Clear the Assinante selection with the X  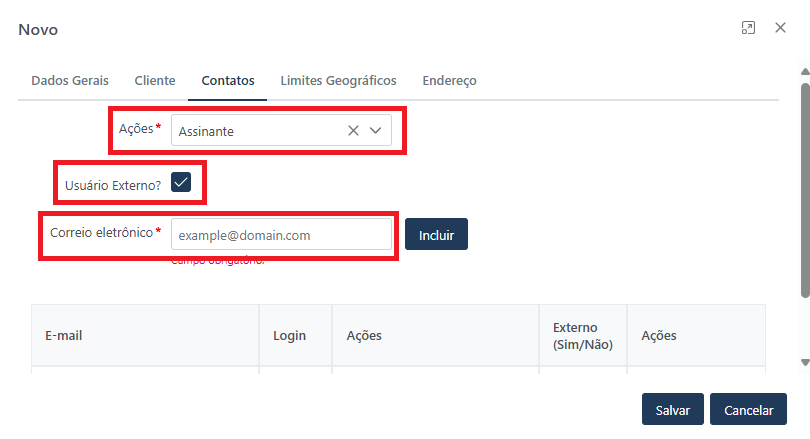coord(353,130)
